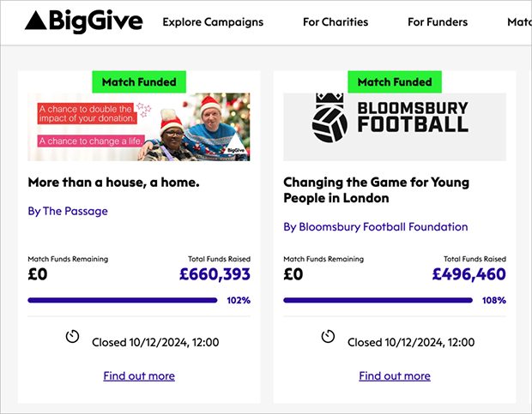Click the Bloomsbury Football crowned ball logo
This screenshot has width=532, height=414.
(329, 118)
